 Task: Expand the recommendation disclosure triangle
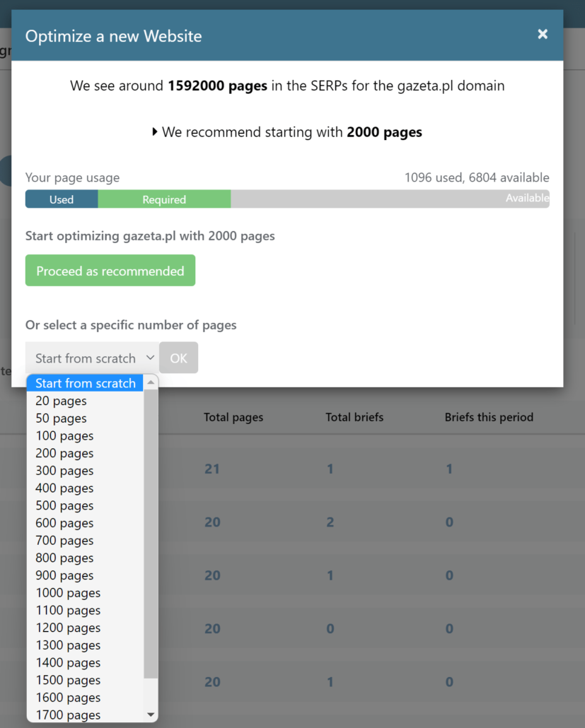pyautogui.click(x=155, y=132)
